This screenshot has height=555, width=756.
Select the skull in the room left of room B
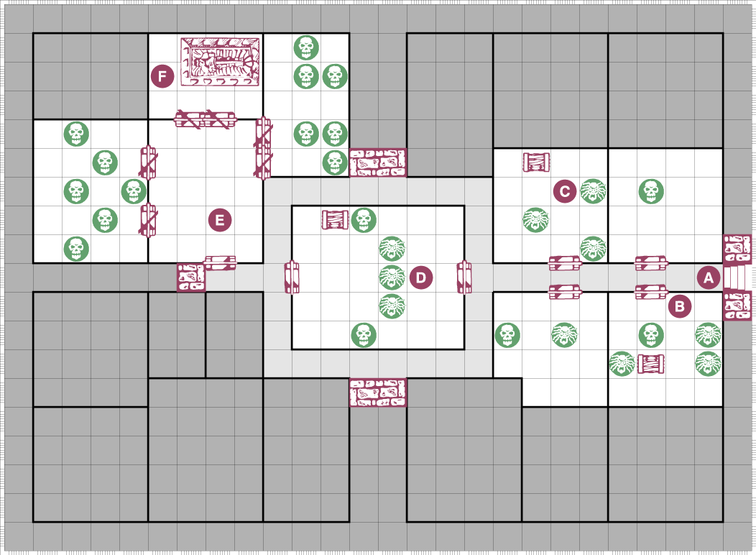tap(507, 335)
